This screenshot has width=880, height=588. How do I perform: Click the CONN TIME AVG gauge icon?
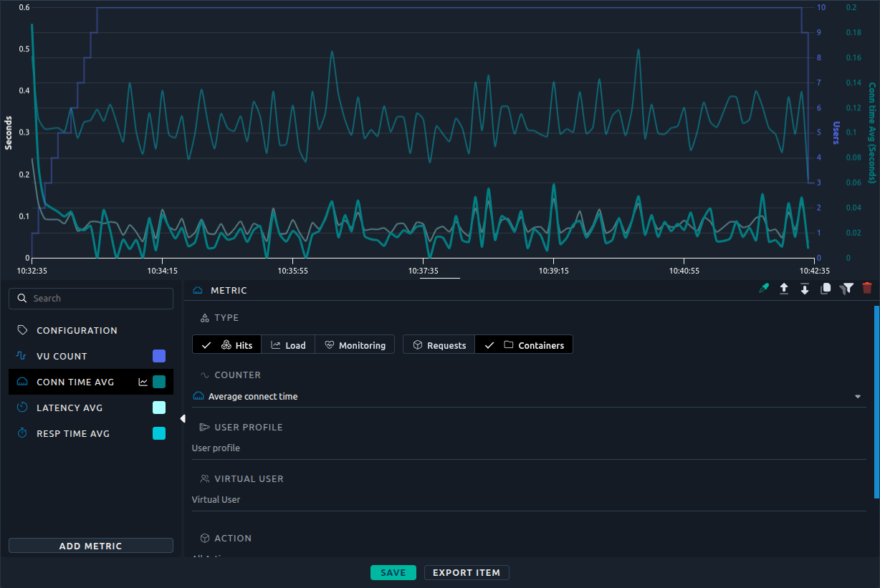pos(22,382)
